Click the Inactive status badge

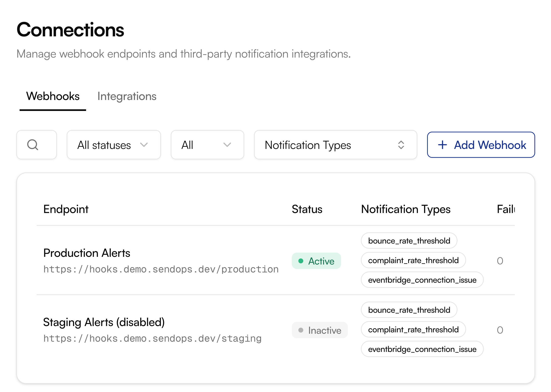(320, 330)
